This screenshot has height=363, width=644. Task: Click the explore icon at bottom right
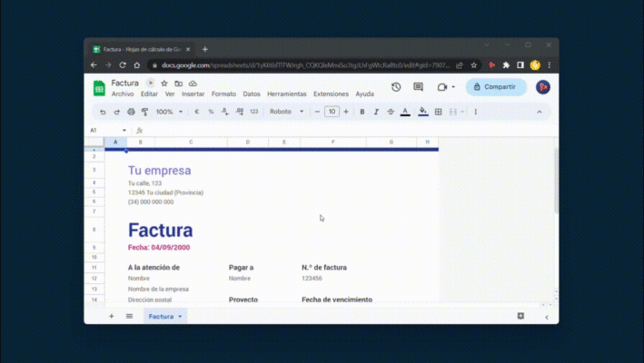coord(520,316)
